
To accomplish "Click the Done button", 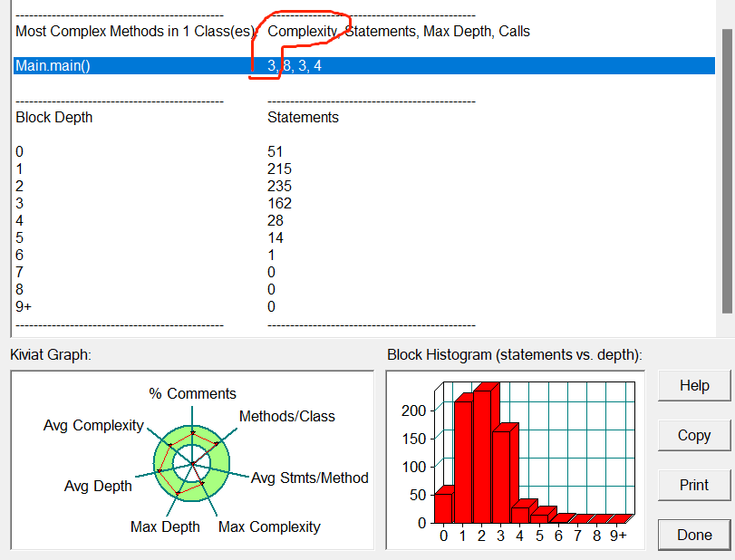I will [x=694, y=535].
